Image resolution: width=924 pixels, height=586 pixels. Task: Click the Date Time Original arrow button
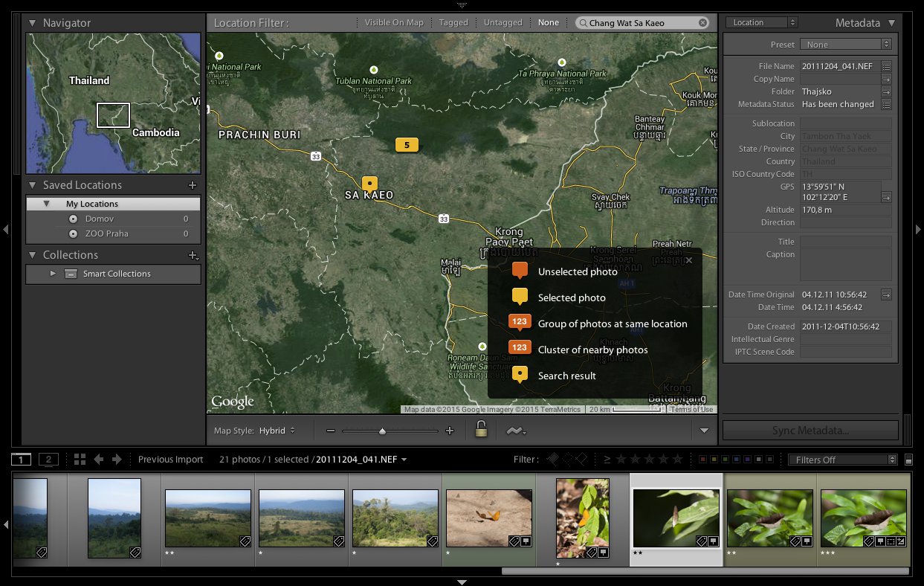(886, 294)
